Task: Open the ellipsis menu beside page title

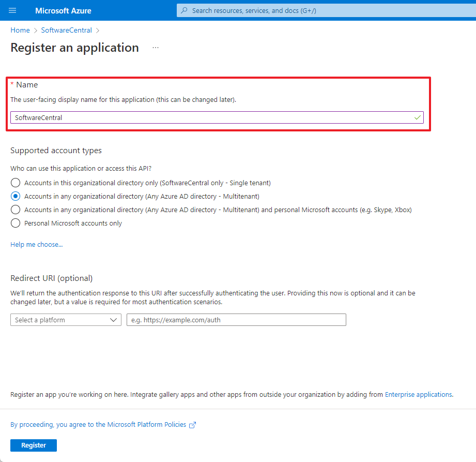Action: [156, 48]
